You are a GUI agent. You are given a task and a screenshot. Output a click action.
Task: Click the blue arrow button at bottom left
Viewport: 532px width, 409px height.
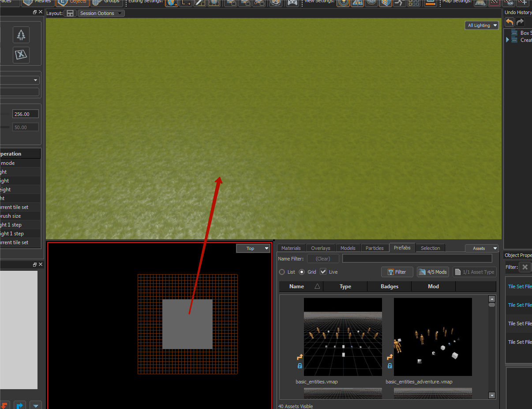(x=19, y=405)
